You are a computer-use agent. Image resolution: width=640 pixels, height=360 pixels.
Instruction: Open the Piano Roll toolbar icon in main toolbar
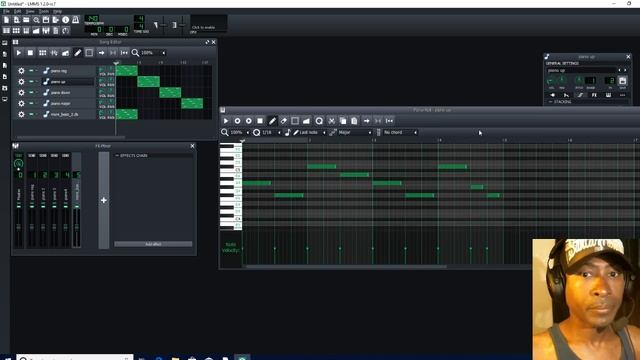pos(26,31)
